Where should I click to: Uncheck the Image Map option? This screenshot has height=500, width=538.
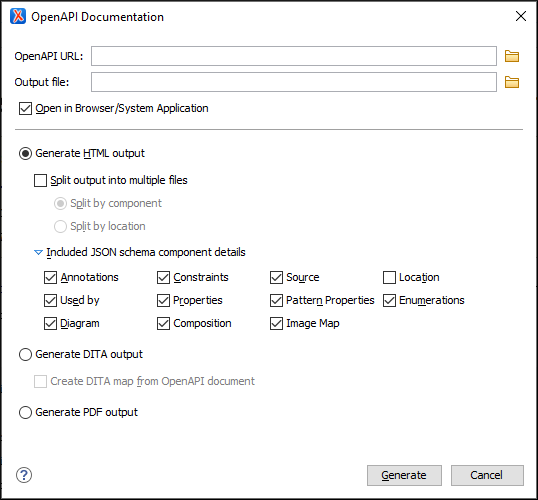pyautogui.click(x=276, y=324)
